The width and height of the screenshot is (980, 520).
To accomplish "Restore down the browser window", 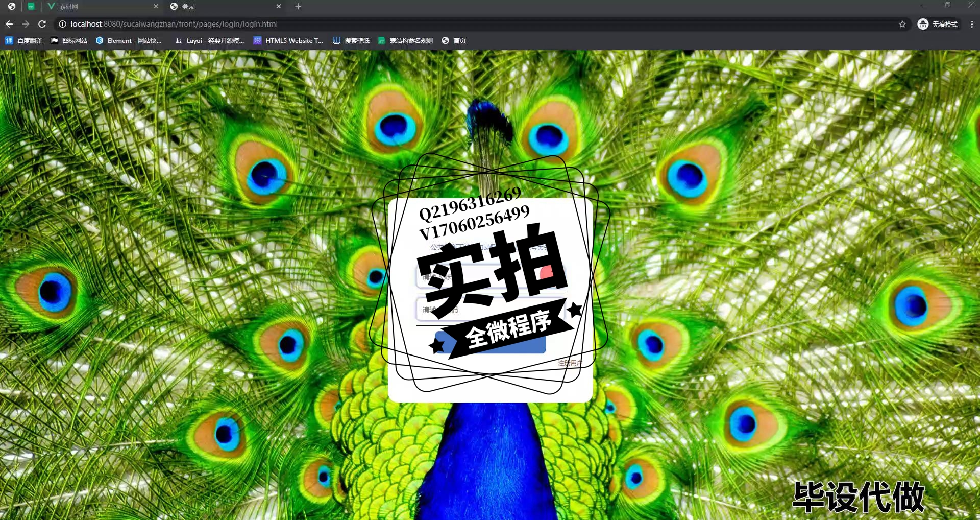I will pyautogui.click(x=948, y=5).
